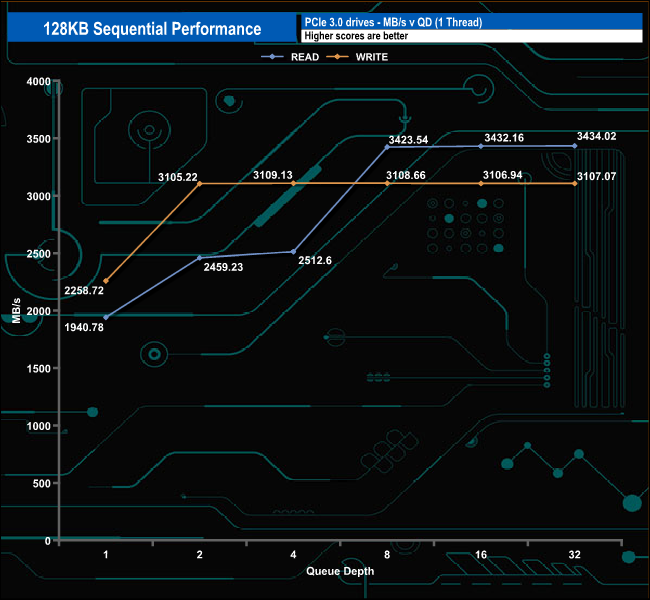Image resolution: width=650 pixels, height=600 pixels.
Task: Click queue depth 2 x-axis label
Action: (199, 555)
